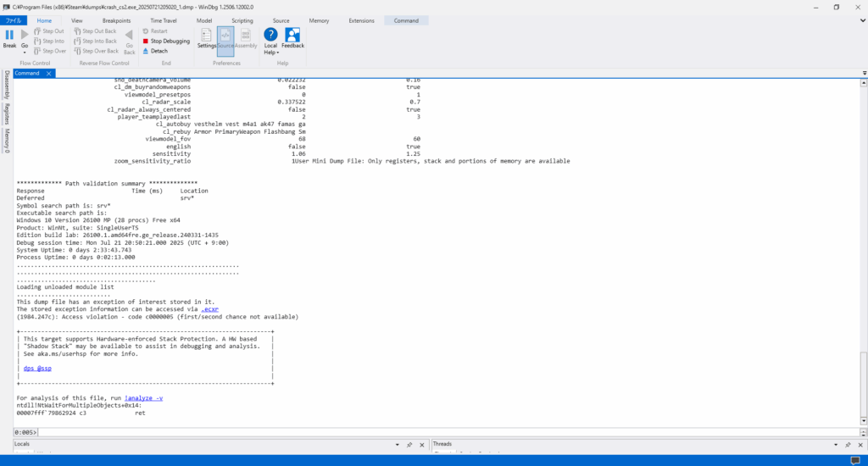Close the Command window tab
Image resolution: width=868 pixels, height=466 pixels.
[48, 73]
